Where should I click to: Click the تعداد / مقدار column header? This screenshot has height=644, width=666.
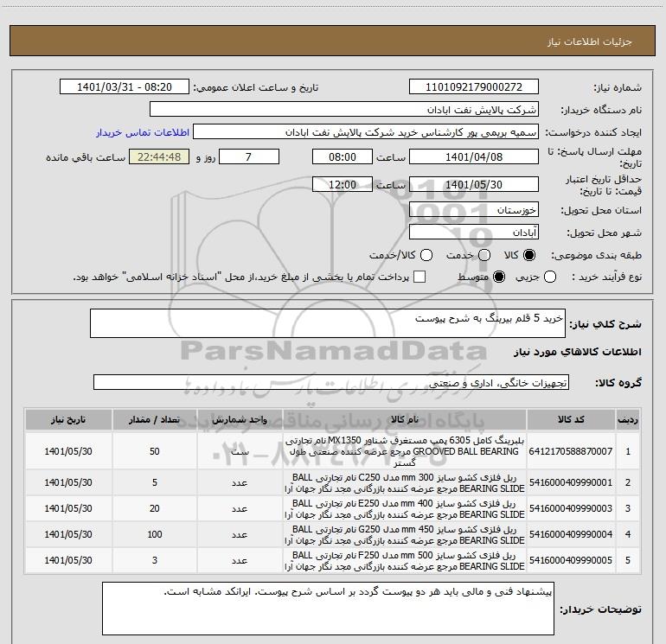click(155, 420)
